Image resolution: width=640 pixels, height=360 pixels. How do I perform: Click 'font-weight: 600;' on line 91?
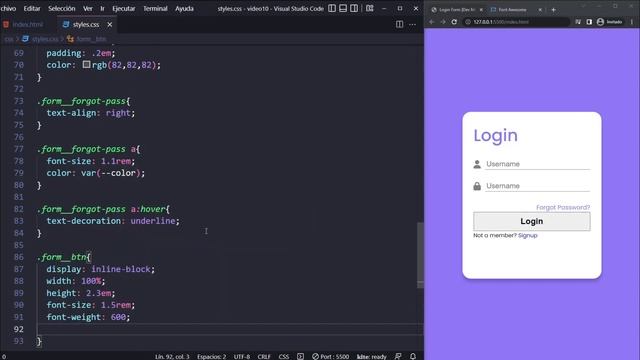(88, 317)
